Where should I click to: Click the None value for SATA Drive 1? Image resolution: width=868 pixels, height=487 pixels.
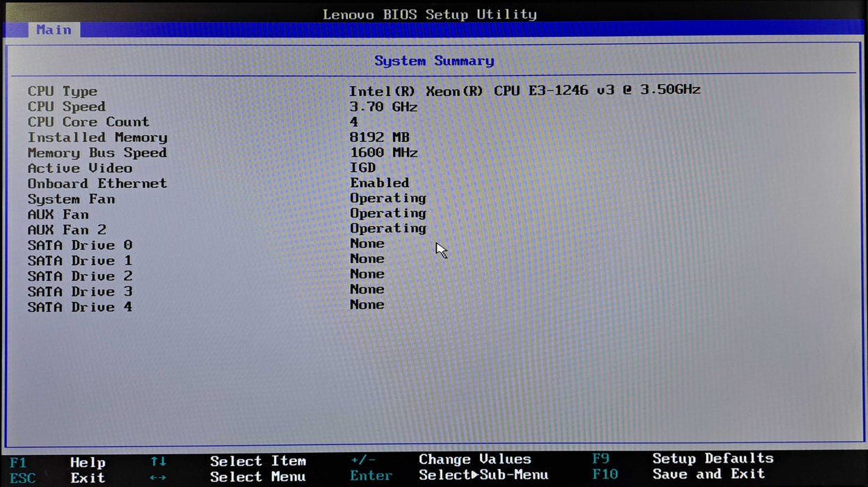coord(367,259)
